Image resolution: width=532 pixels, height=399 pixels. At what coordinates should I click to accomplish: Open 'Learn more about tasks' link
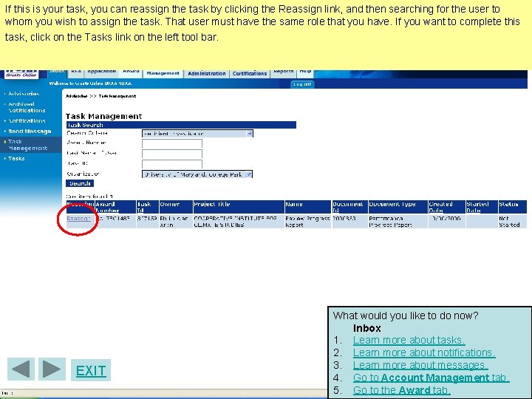point(409,340)
